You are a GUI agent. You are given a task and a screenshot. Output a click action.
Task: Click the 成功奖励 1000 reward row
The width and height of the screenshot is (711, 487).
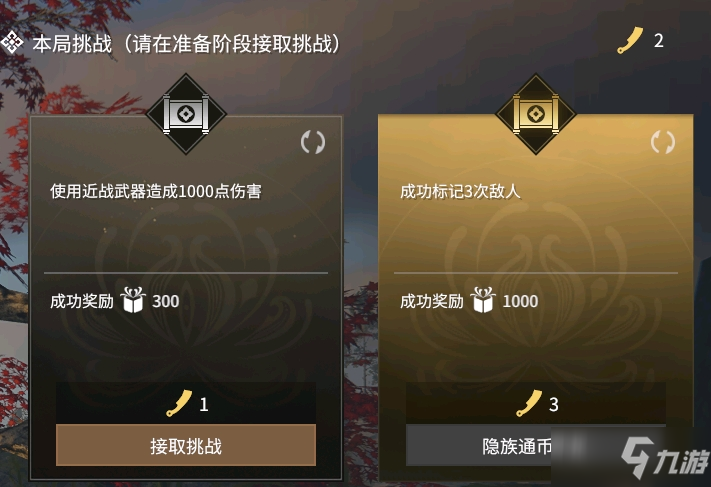point(469,300)
